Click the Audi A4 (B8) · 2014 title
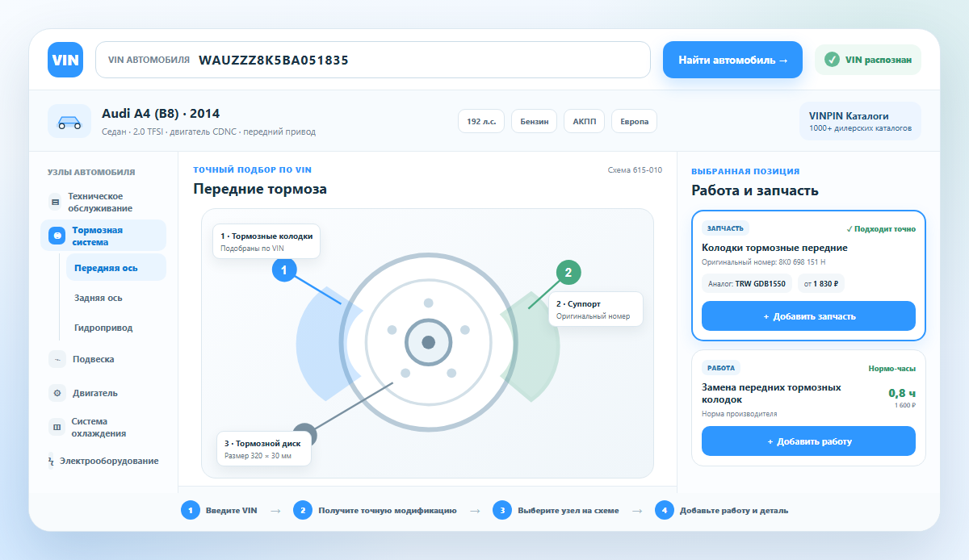This screenshot has width=969, height=560. (x=161, y=114)
